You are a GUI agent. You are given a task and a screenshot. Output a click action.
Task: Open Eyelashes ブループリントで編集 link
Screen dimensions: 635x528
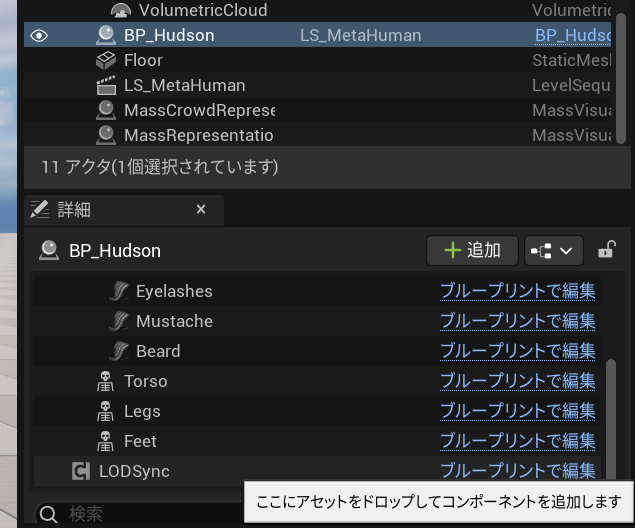[x=518, y=292]
